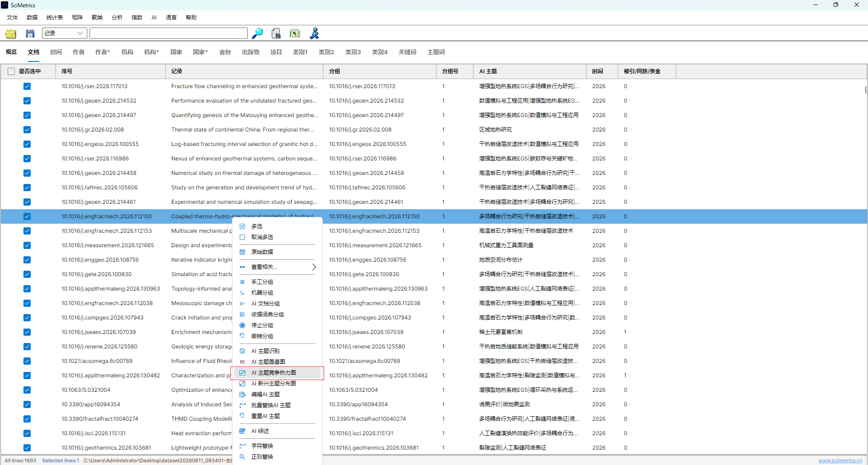Click the AI 主题竞争热力图 icon

click(x=242, y=373)
